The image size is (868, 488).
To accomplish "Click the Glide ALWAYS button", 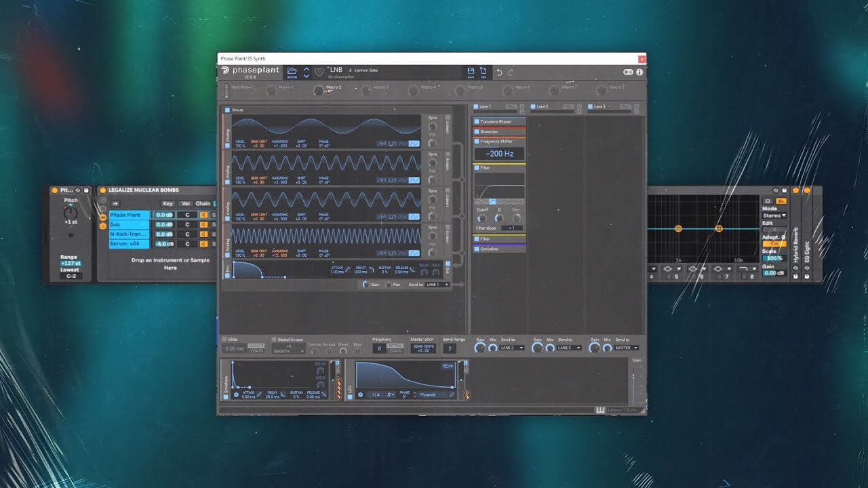I will 256,346.
